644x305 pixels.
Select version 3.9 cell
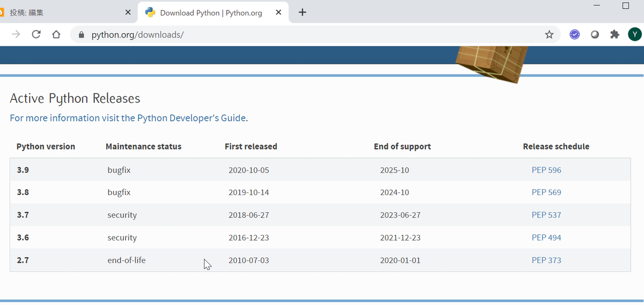(23, 170)
